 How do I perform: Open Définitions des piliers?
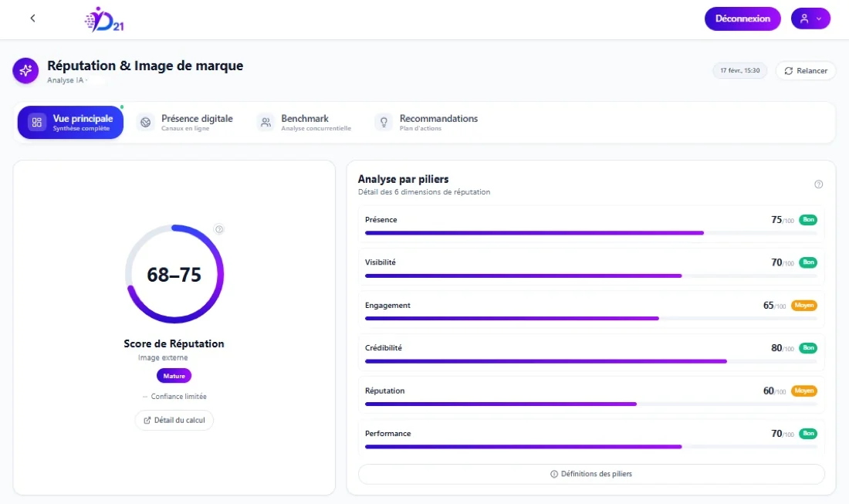(x=590, y=474)
